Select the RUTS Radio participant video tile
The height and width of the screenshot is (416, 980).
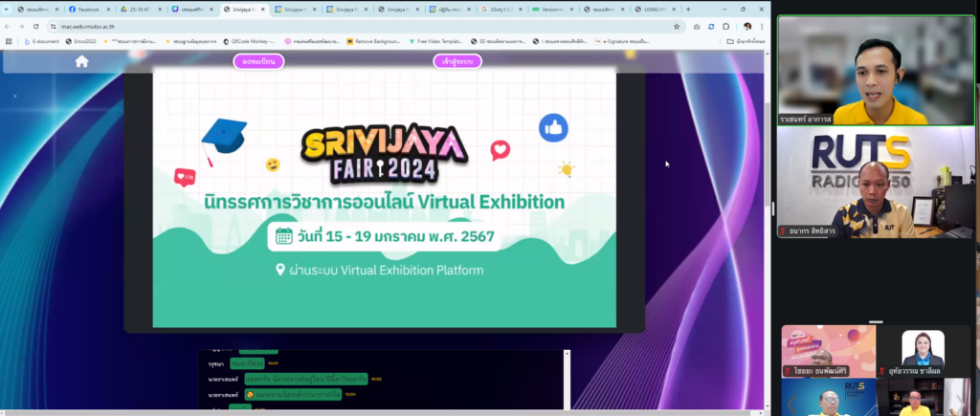[x=876, y=182]
